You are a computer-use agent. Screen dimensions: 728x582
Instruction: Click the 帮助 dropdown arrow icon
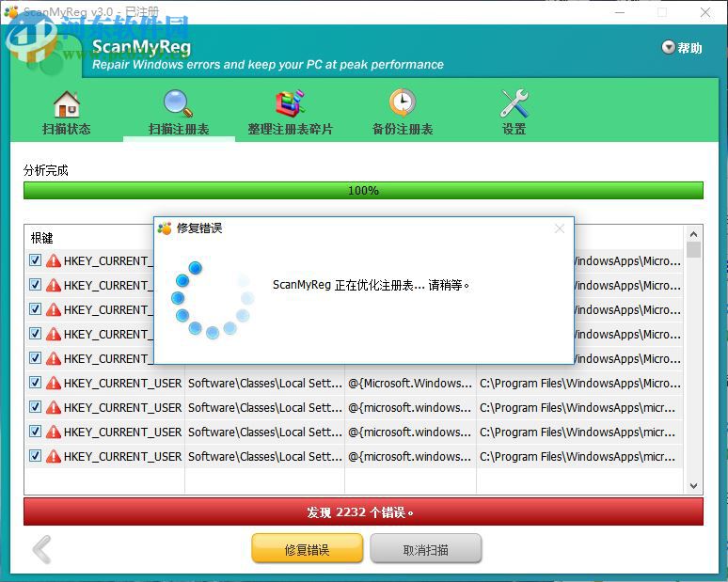coord(668,47)
